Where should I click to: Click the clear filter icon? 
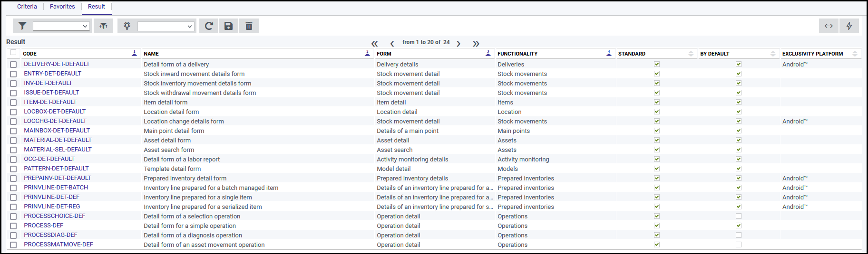click(103, 26)
